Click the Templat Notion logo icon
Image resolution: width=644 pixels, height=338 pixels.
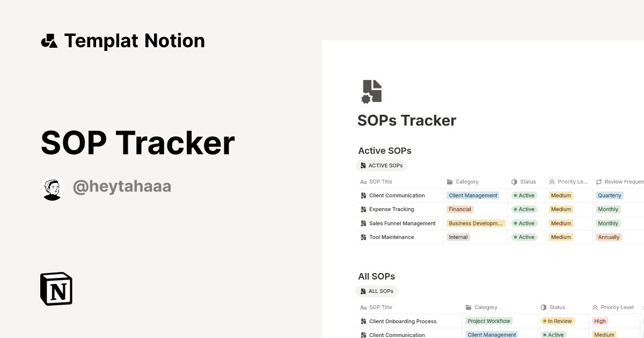pos(49,40)
